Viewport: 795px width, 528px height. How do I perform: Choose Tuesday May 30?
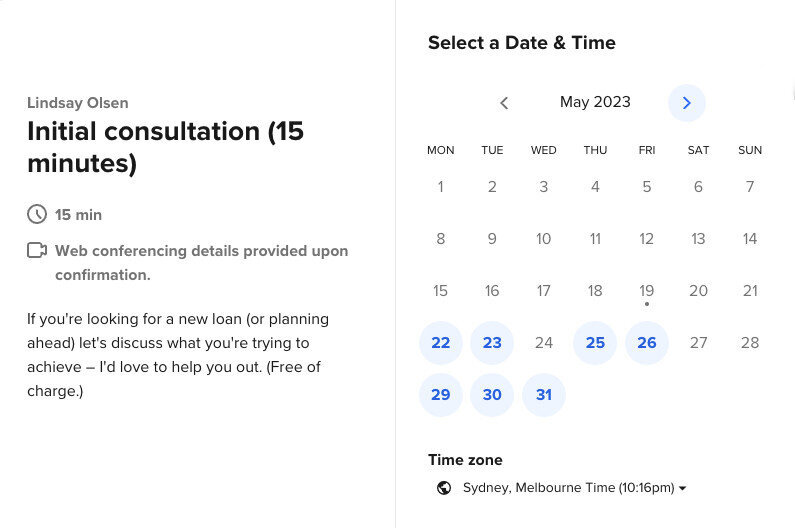492,395
